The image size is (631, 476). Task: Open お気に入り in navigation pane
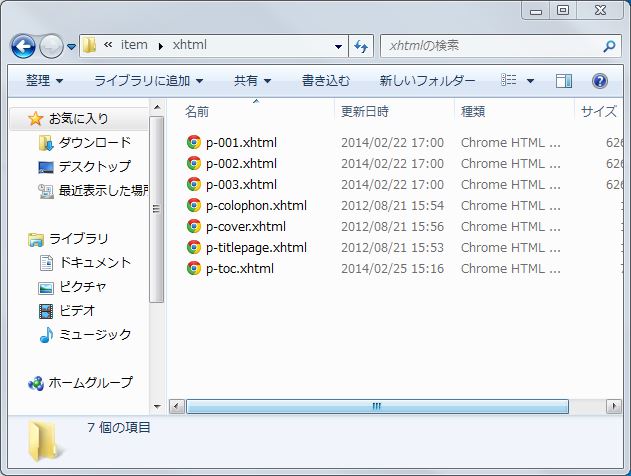point(78,119)
